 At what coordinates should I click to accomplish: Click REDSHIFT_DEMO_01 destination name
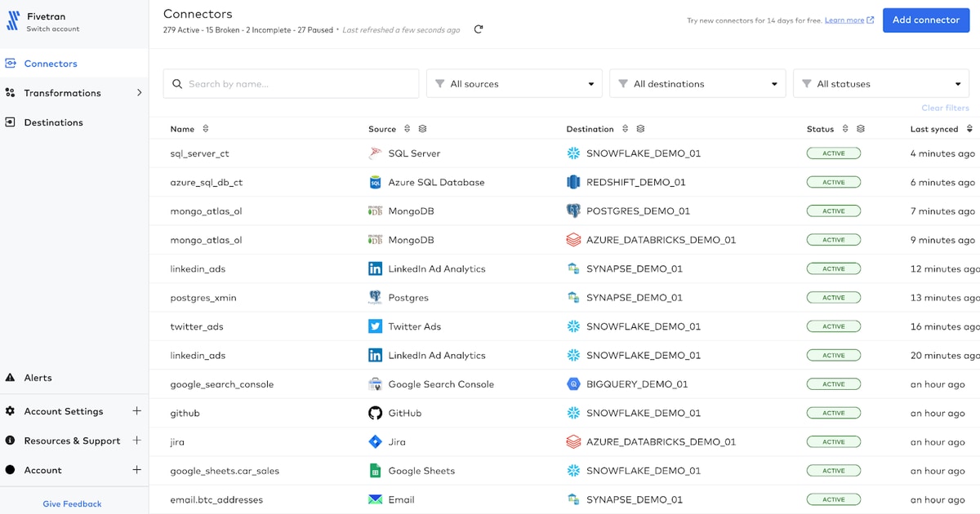[x=636, y=182]
